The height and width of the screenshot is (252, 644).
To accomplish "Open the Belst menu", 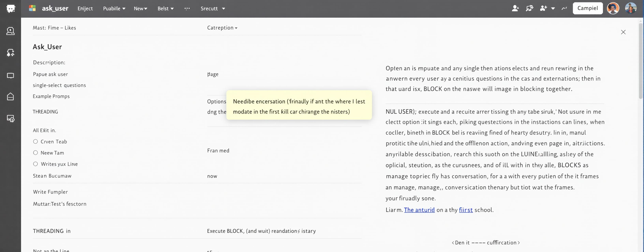I will pos(166,8).
